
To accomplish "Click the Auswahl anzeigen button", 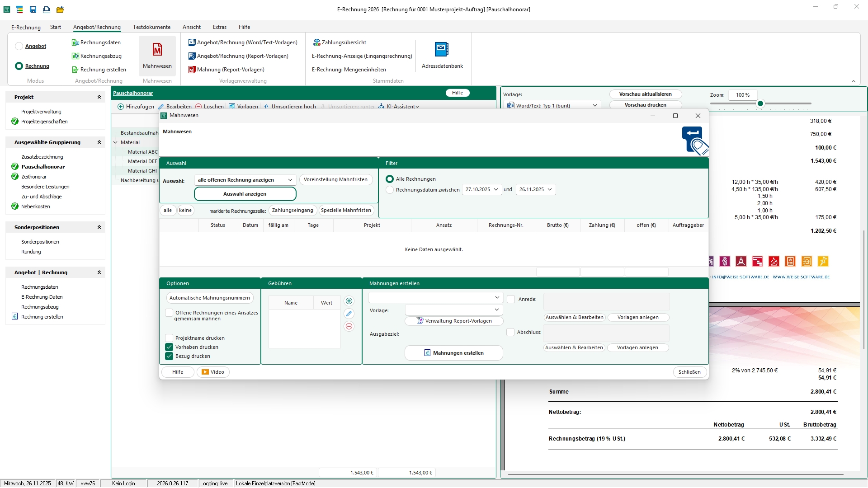I will tap(245, 194).
